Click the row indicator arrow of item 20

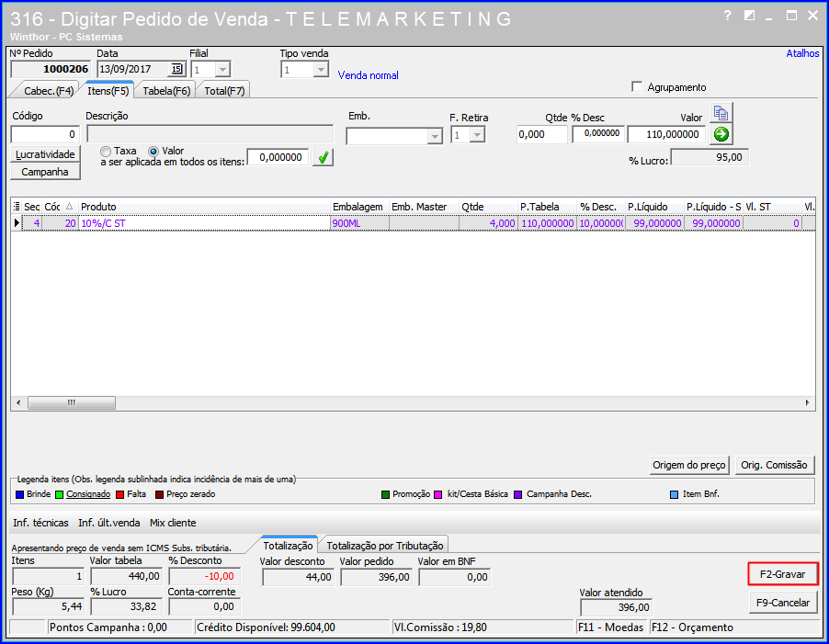coord(17,223)
